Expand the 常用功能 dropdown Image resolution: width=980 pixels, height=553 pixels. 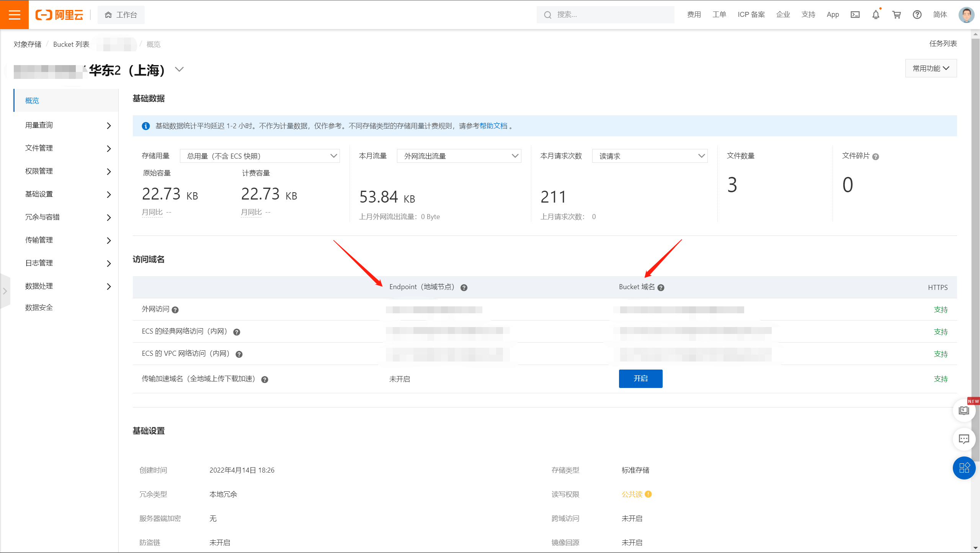click(931, 68)
